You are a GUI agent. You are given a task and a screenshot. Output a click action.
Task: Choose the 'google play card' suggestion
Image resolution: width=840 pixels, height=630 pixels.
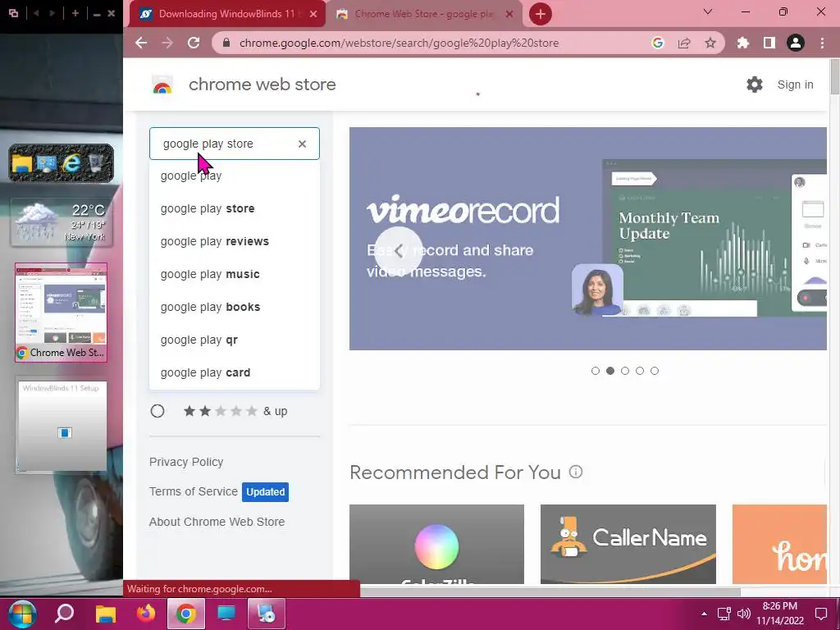(235, 372)
